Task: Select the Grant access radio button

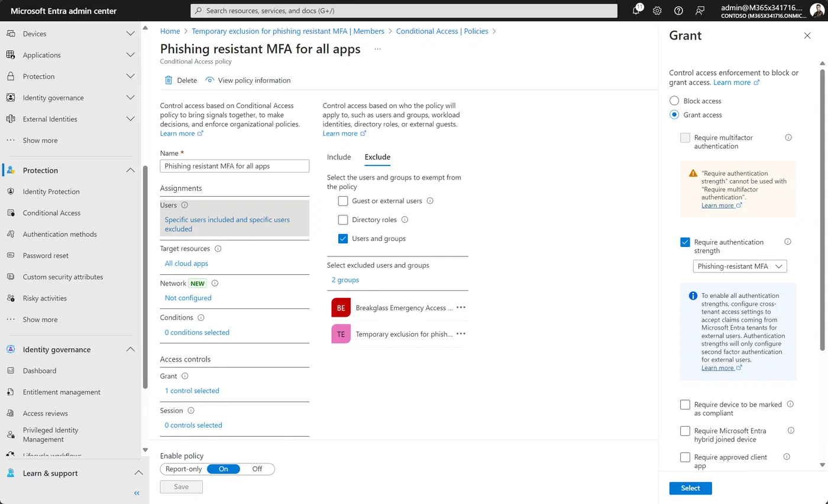Action: pyautogui.click(x=674, y=115)
